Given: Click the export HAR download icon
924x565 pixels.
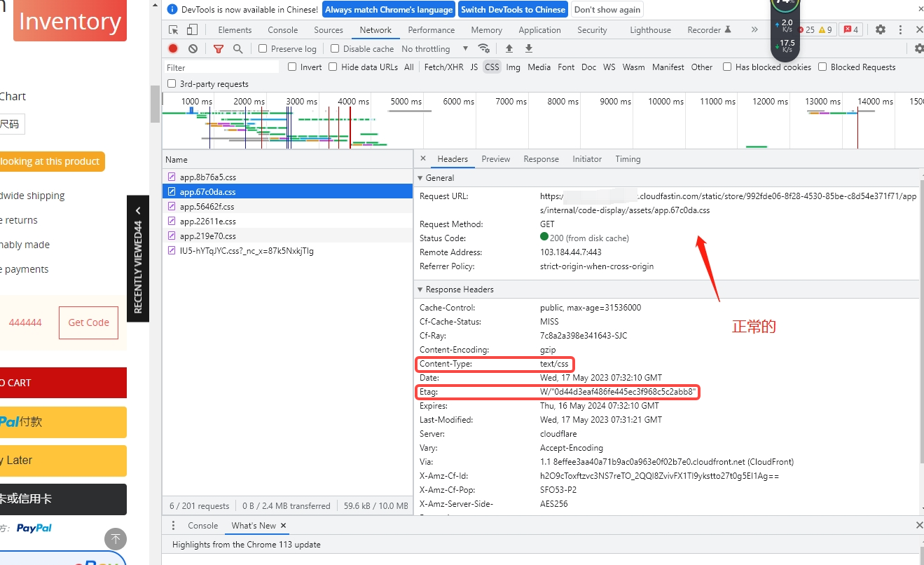Looking at the screenshot, I should tap(529, 48).
